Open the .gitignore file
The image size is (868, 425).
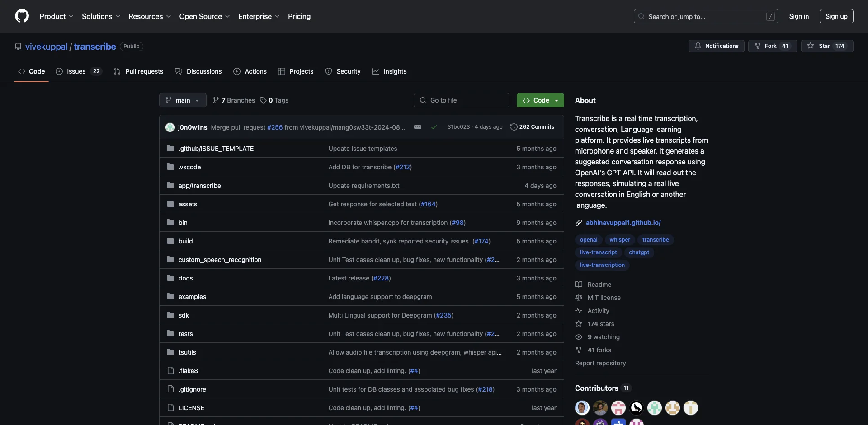coord(192,389)
